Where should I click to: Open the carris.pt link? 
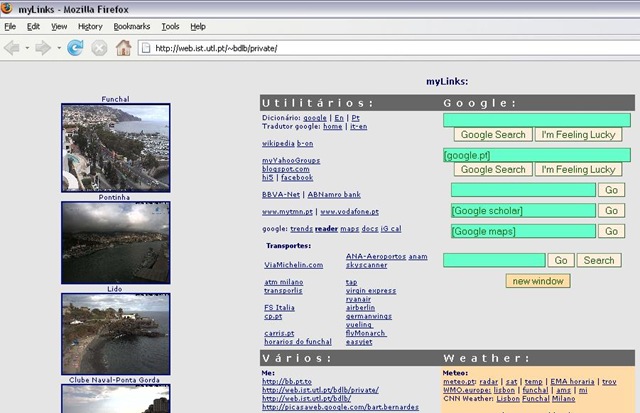tap(279, 333)
